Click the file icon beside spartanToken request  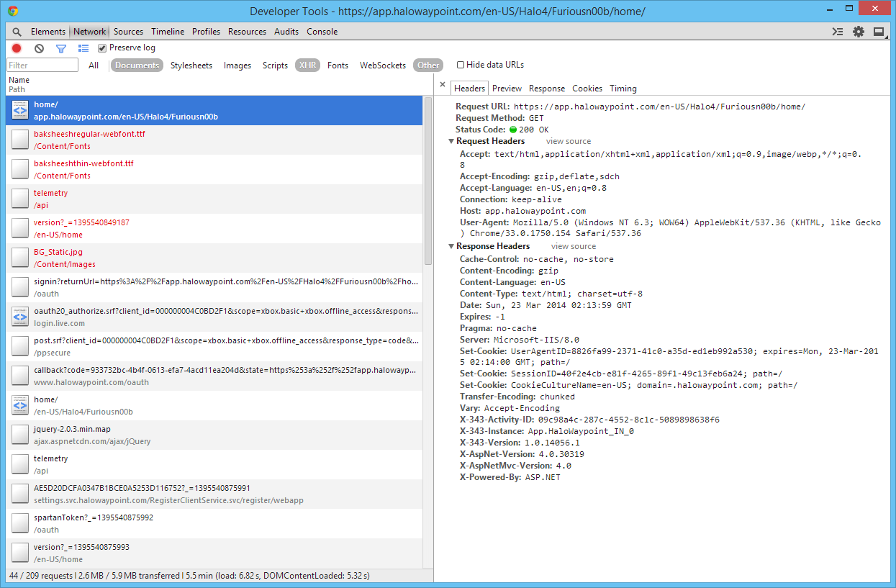coord(20,524)
